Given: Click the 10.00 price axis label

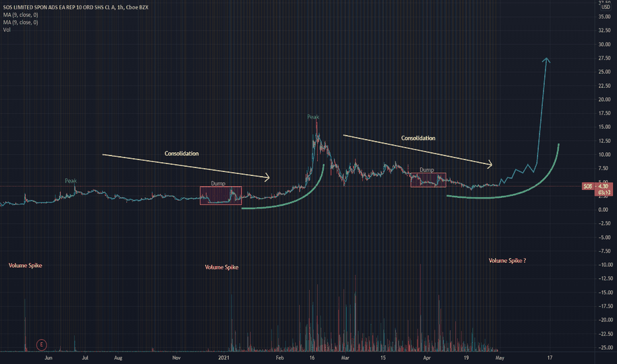Looking at the screenshot, I should (x=604, y=154).
